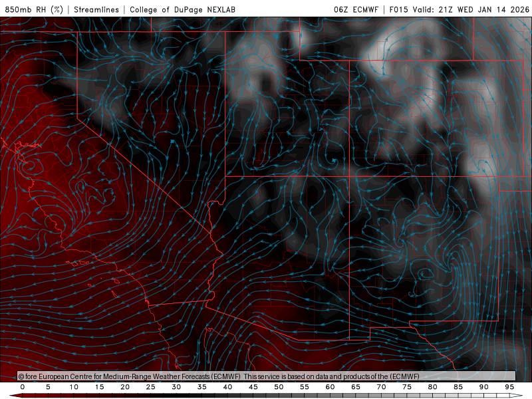The image size is (532, 399).
Task: Click the "85" label on the color scale
Action: tap(458, 387)
